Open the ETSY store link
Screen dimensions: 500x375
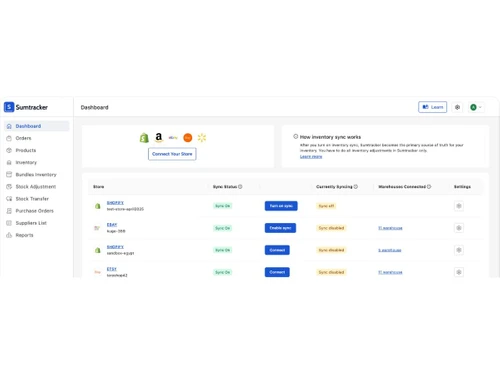tap(112, 269)
